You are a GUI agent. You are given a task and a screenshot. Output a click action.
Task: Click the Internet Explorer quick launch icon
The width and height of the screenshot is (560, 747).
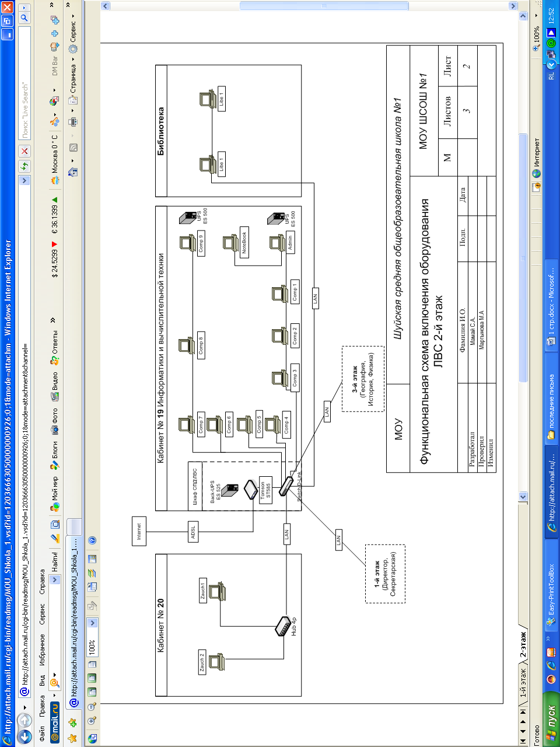(551, 665)
